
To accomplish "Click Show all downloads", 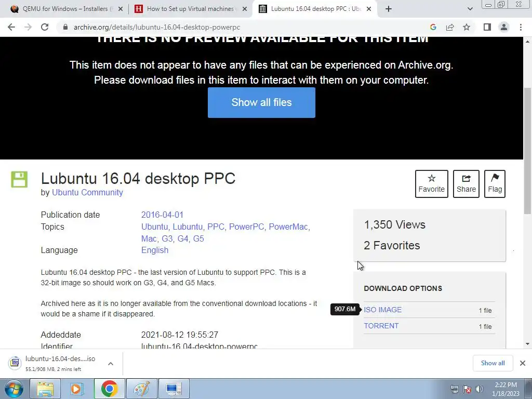I will (x=493, y=363).
